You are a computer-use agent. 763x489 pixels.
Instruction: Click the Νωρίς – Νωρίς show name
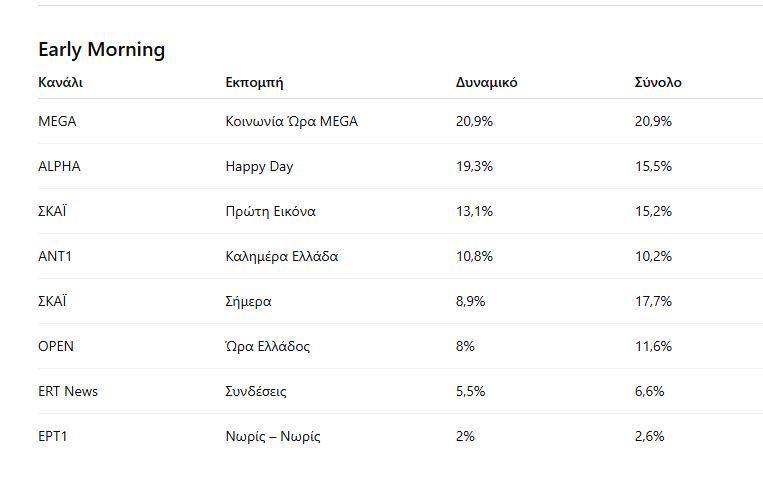tap(273, 436)
